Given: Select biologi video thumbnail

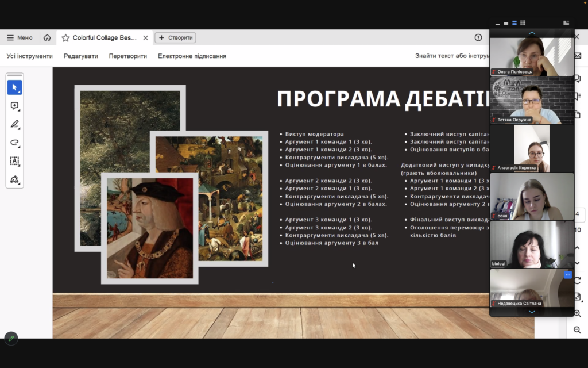Looking at the screenshot, I should (532, 244).
